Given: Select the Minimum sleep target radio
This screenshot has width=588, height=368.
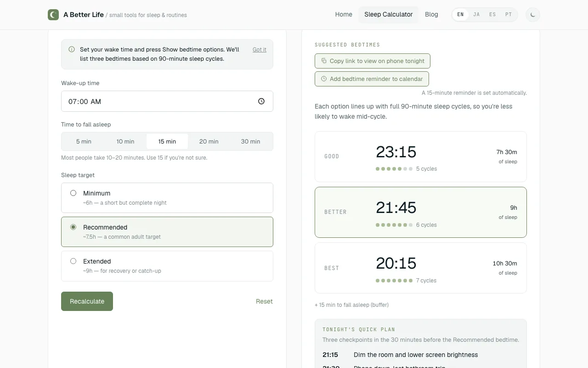Looking at the screenshot, I should click(73, 193).
